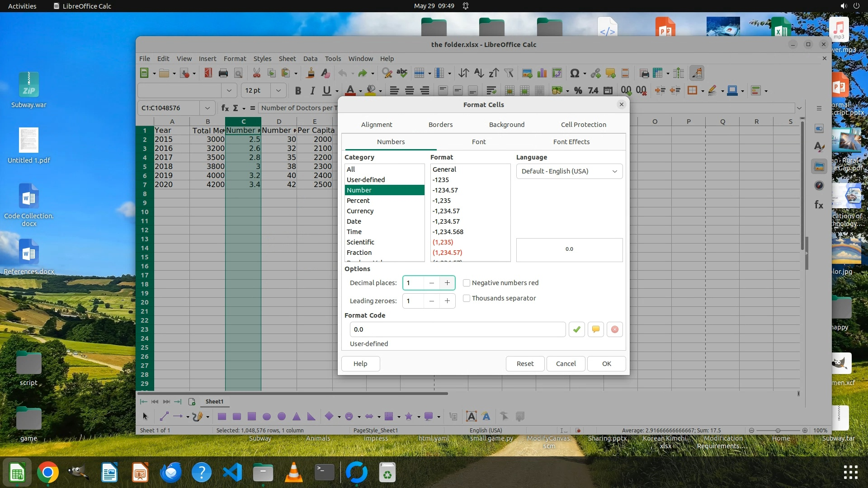Increase decimal places with plus button
This screenshot has width=868, height=488.
point(447,283)
